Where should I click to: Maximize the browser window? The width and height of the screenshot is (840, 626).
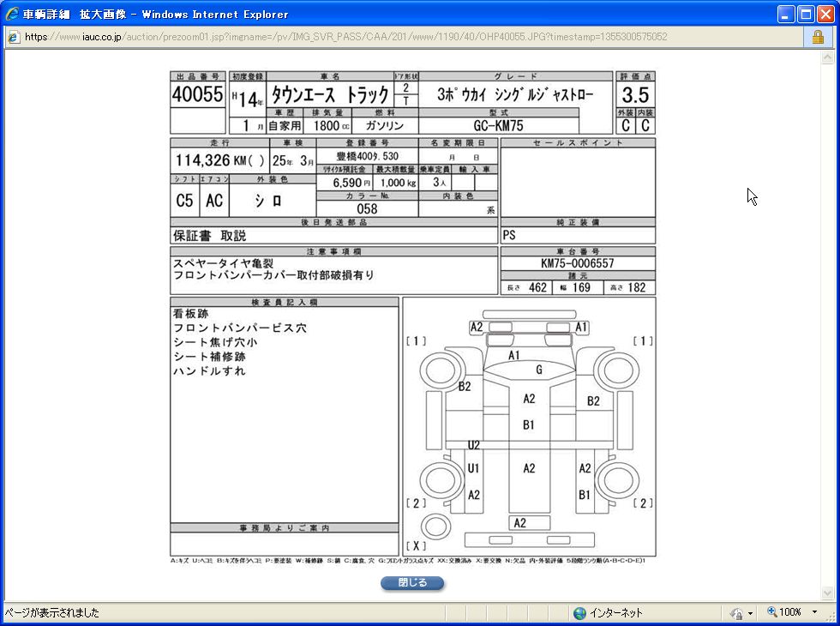point(806,14)
